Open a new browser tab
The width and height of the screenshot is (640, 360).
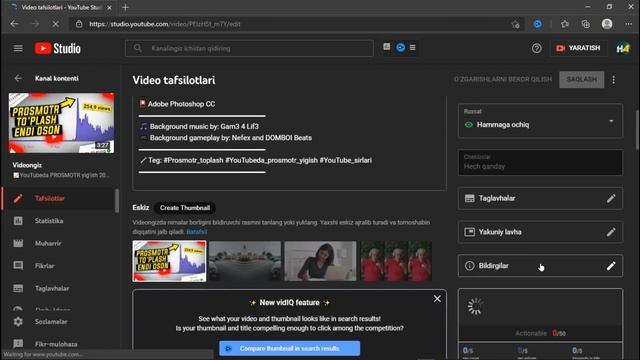(125, 7)
